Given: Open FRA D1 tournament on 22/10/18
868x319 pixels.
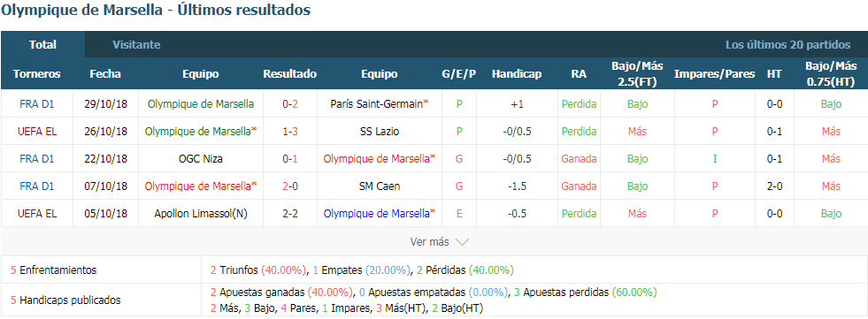Looking at the screenshot, I should click(x=36, y=159).
